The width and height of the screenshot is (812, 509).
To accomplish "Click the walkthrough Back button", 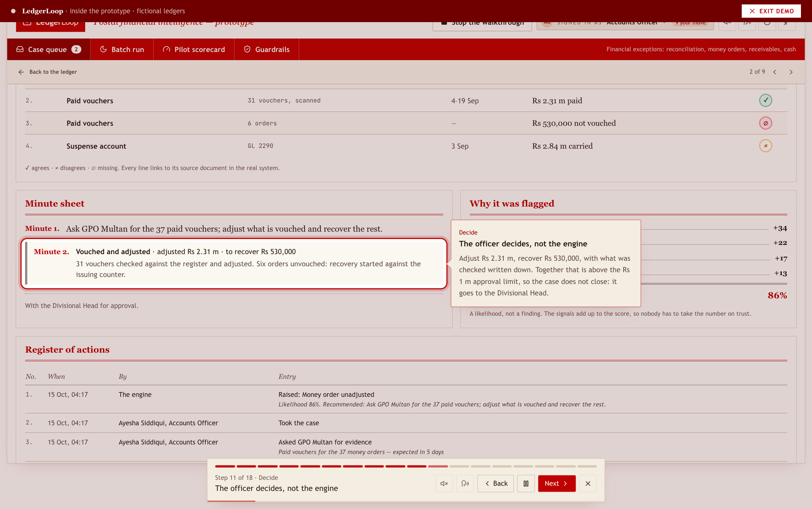I will [x=496, y=483].
